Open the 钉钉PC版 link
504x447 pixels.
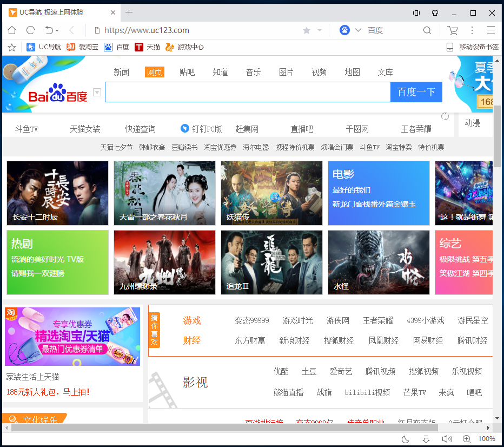pos(201,129)
